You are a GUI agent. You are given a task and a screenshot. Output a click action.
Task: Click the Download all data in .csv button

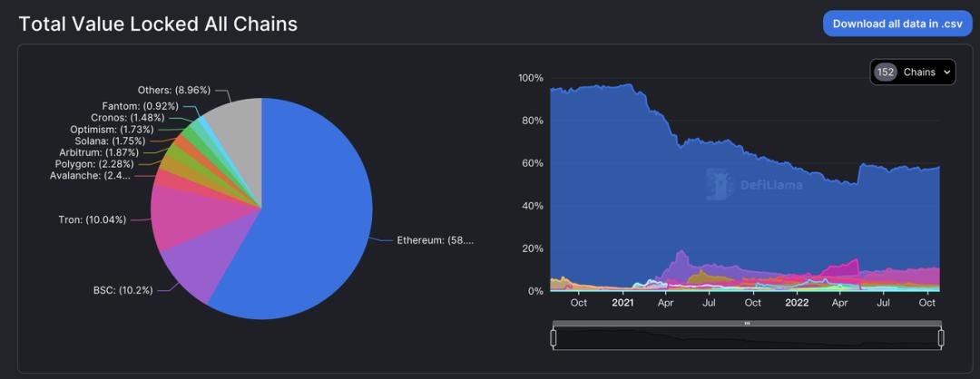(897, 24)
